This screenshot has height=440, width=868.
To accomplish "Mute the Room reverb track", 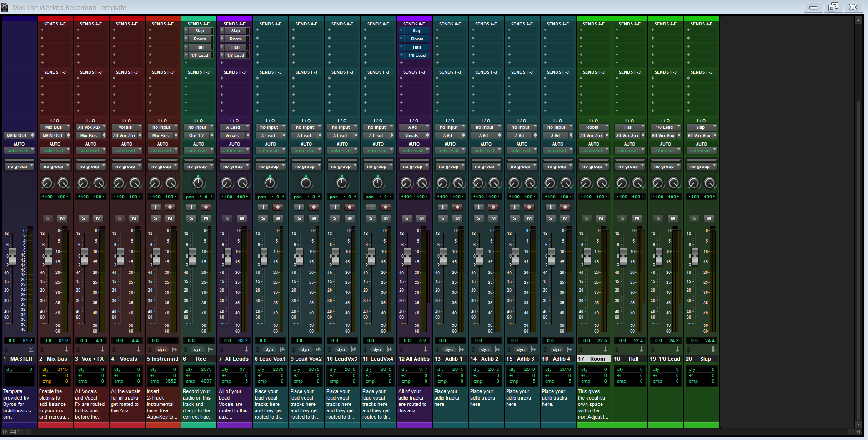I will point(601,218).
